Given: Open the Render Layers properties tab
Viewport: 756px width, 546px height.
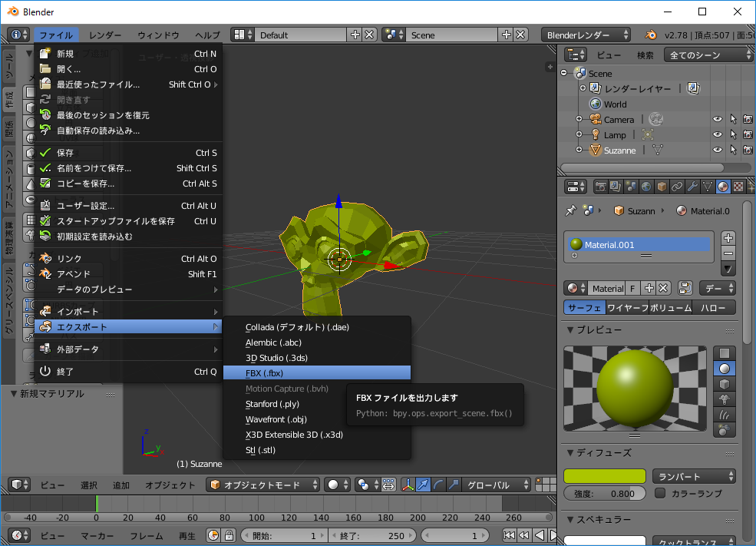Looking at the screenshot, I should [616, 187].
